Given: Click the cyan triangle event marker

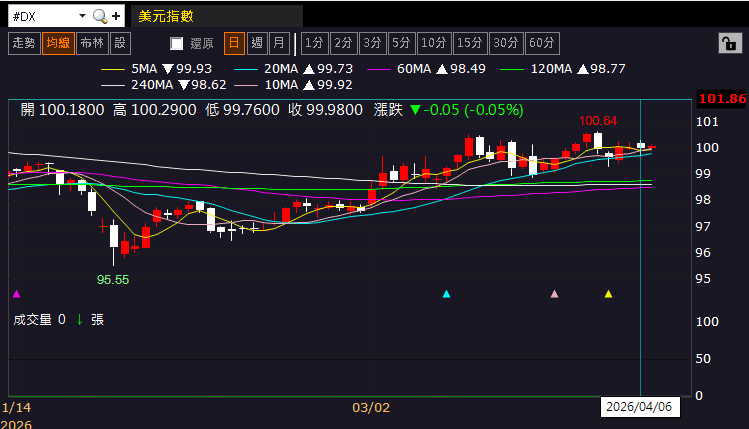Looking at the screenshot, I should tap(447, 294).
